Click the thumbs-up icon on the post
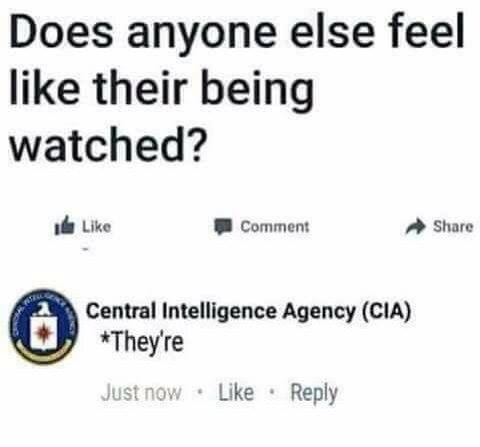 click(65, 225)
